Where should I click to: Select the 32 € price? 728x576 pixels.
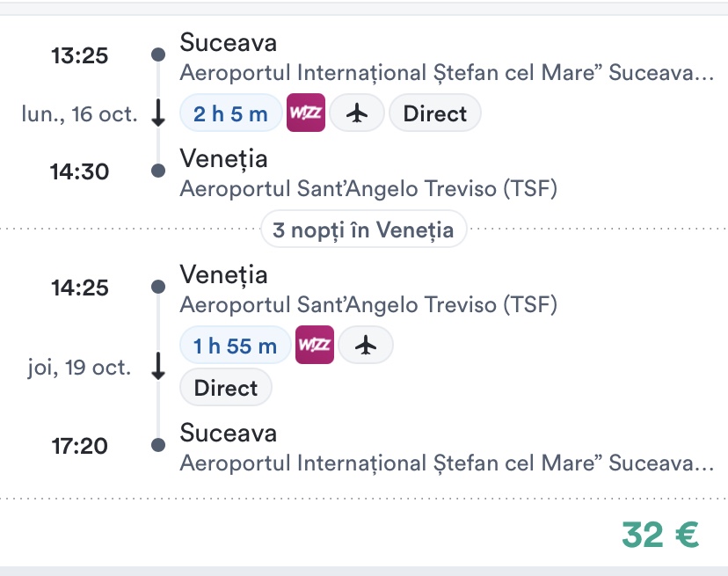tap(659, 534)
